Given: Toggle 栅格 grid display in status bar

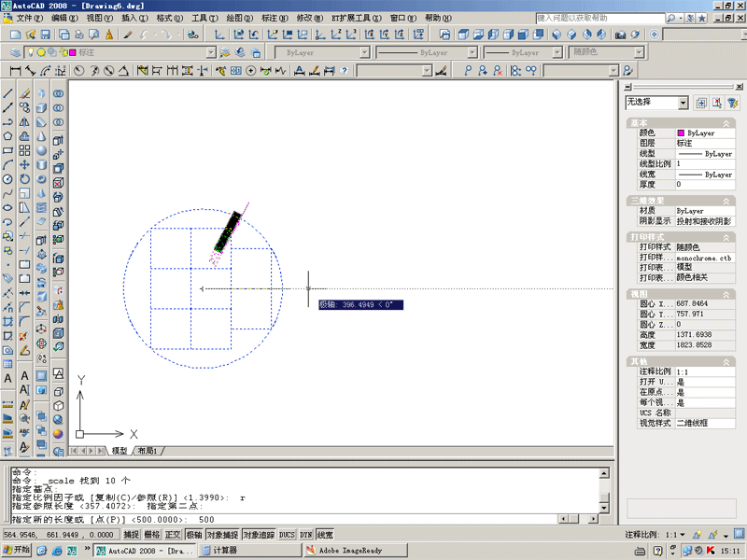Looking at the screenshot, I should click(x=152, y=535).
